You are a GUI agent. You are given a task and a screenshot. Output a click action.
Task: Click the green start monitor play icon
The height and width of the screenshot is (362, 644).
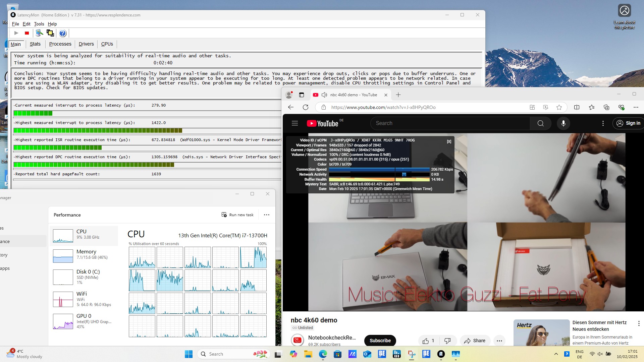(16, 33)
